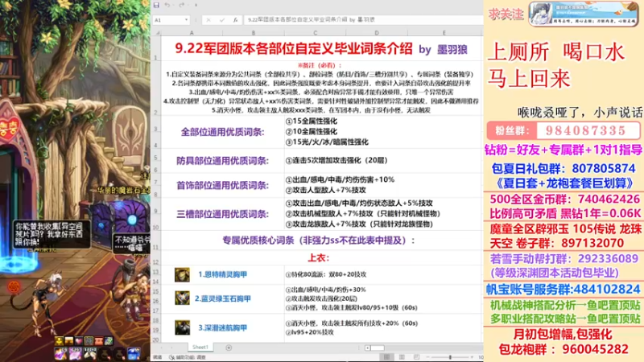Click the streamer avatar banner at top right
644x362 pixels.
point(583,14)
